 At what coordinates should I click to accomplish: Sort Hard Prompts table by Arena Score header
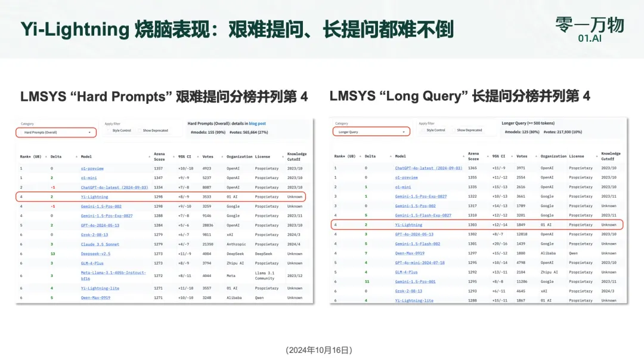[159, 156]
